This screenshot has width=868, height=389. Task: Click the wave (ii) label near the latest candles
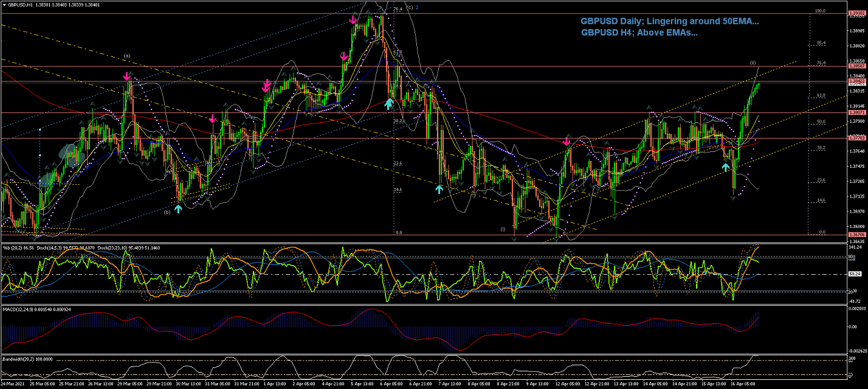click(753, 63)
